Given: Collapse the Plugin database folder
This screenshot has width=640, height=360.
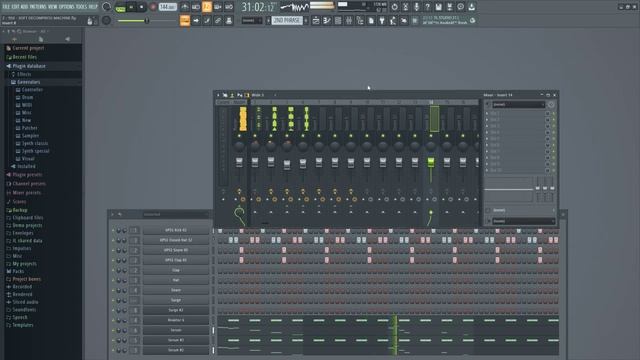Looking at the screenshot, I should coord(29,66).
